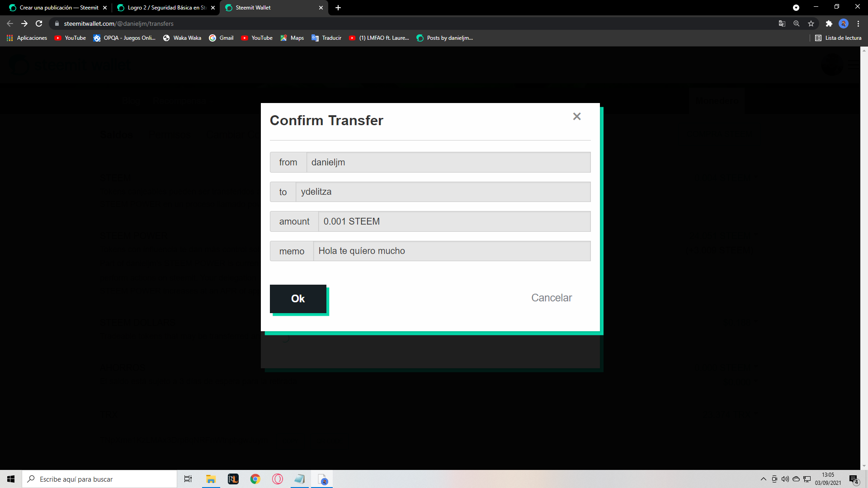Show hidden system tray icons
Screen dimensions: 868x488
click(x=763, y=479)
